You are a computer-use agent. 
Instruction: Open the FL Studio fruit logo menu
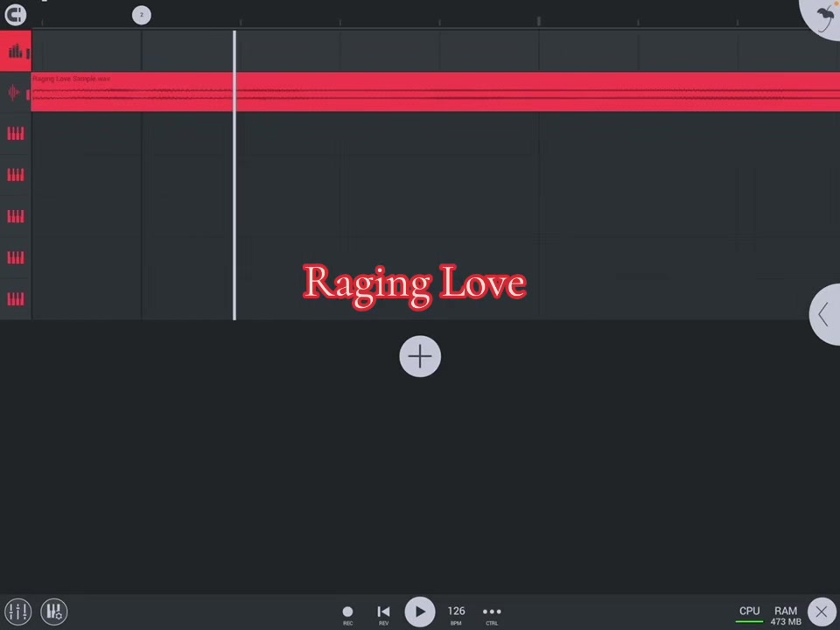tap(822, 17)
